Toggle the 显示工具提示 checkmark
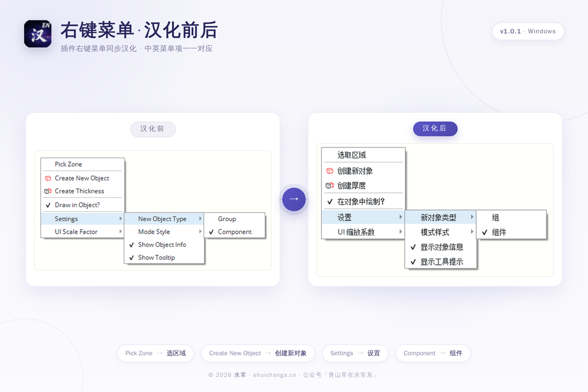The height and width of the screenshot is (392, 588). [x=413, y=262]
